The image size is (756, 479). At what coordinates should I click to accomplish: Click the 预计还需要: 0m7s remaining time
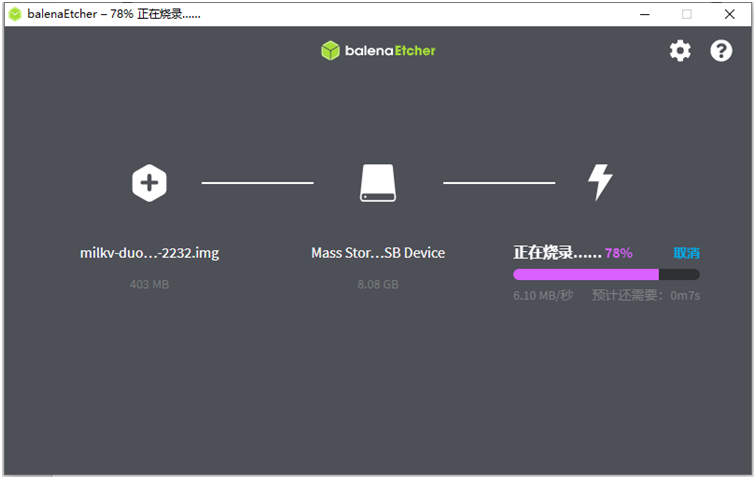[646, 295]
